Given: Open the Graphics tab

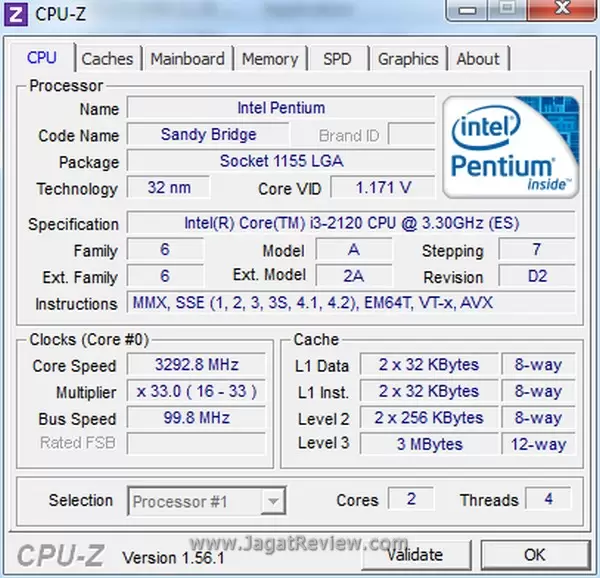Looking at the screenshot, I should click(408, 59).
